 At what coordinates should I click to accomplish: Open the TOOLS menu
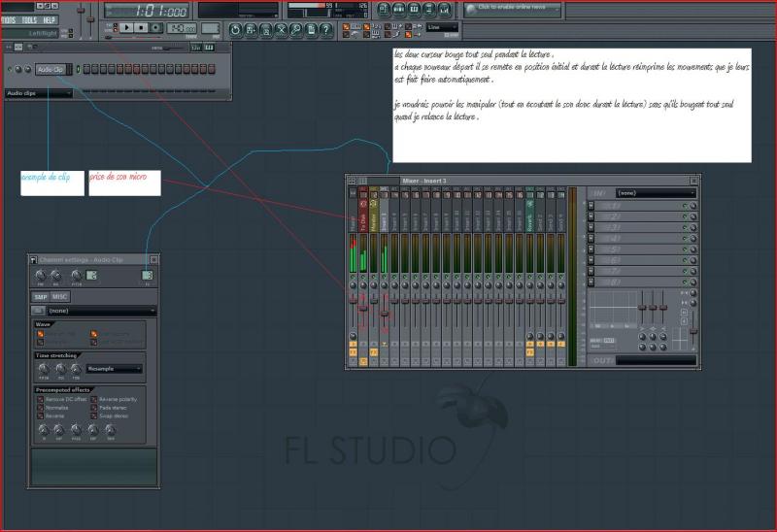[29, 20]
